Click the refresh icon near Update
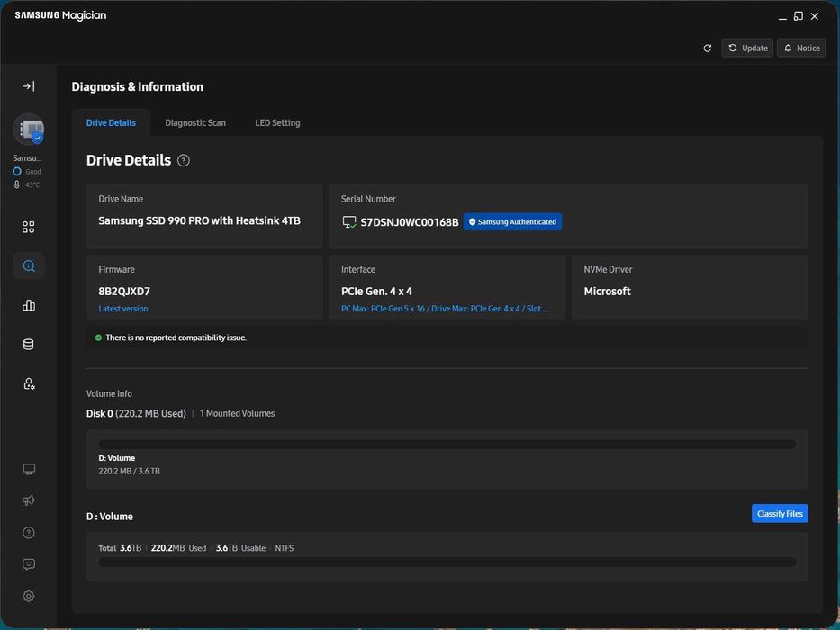This screenshot has width=840, height=630. pyautogui.click(x=707, y=49)
